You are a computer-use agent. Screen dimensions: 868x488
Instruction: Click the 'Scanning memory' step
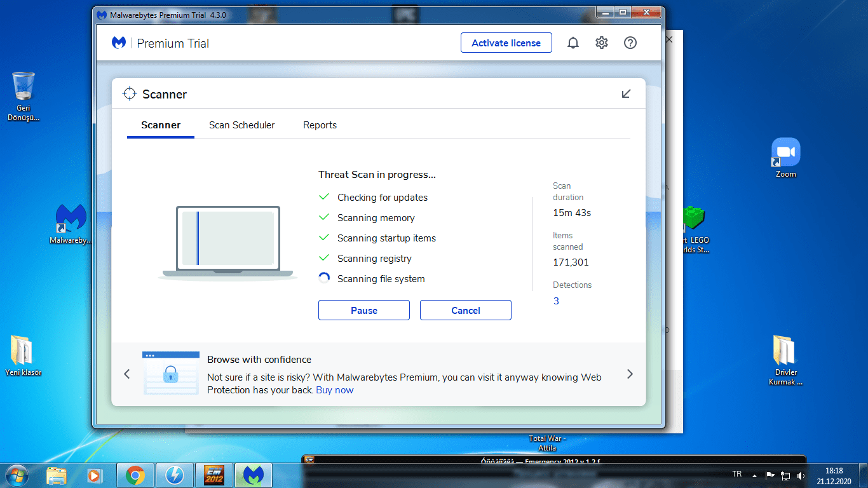click(x=376, y=218)
